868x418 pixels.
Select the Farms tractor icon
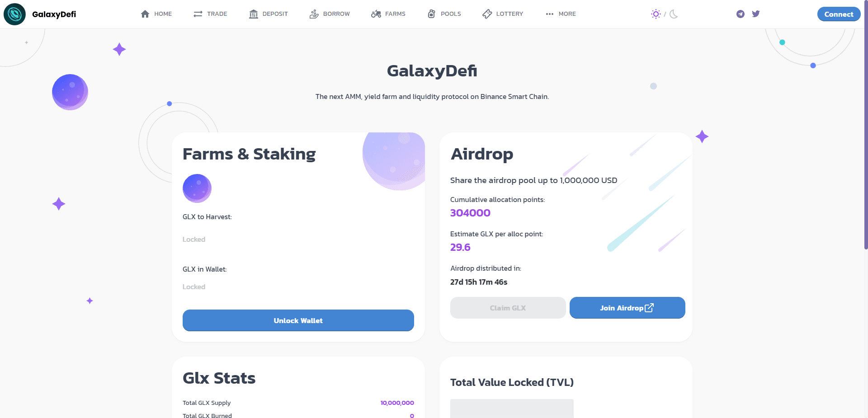tap(375, 14)
